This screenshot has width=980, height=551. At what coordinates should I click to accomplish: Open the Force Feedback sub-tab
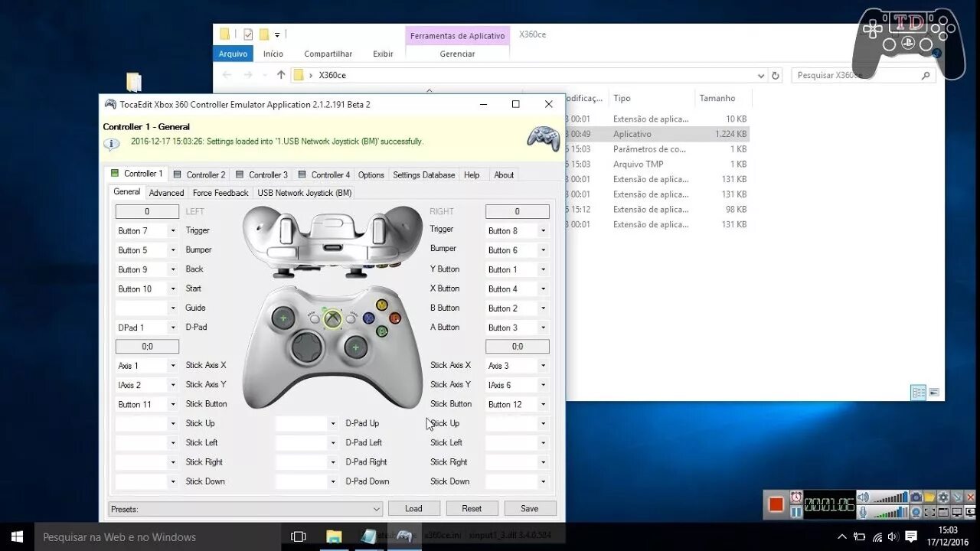[x=220, y=193]
